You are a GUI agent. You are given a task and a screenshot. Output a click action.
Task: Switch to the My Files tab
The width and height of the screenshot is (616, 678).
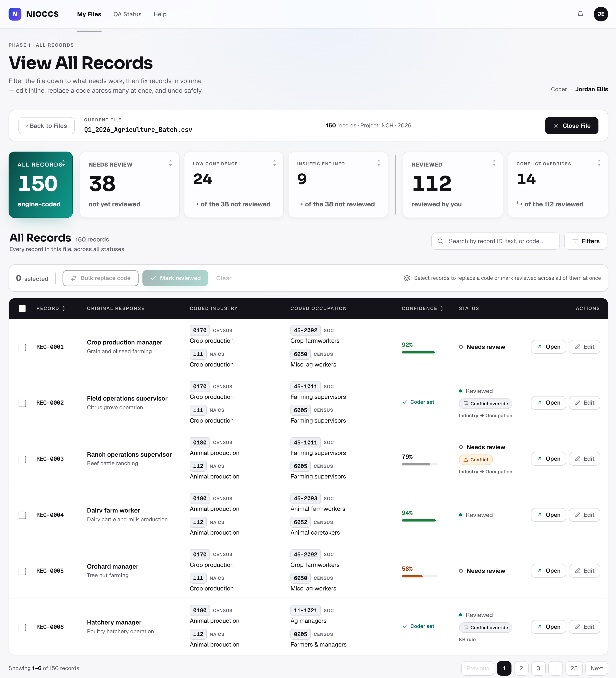89,14
